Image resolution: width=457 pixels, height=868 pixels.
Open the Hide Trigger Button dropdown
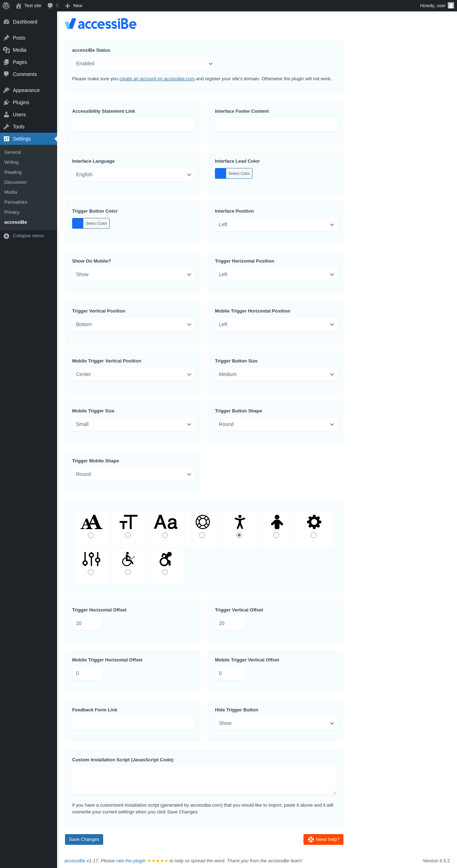pyautogui.click(x=276, y=723)
